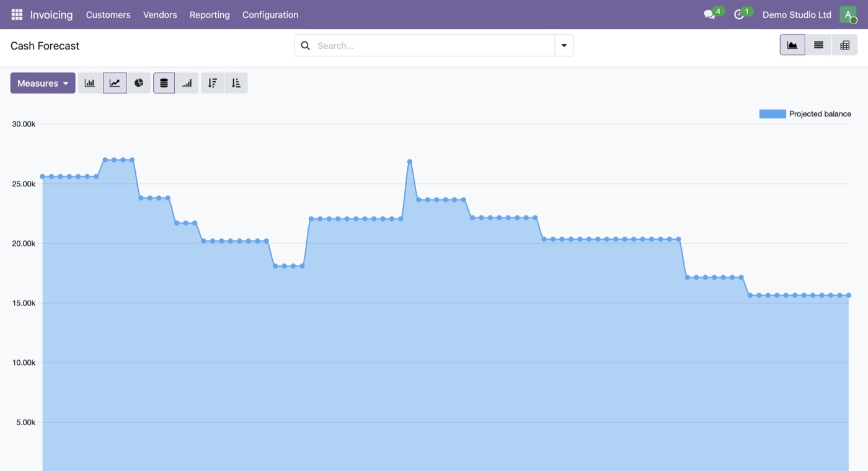
Task: Switch to list view
Action: (818, 45)
